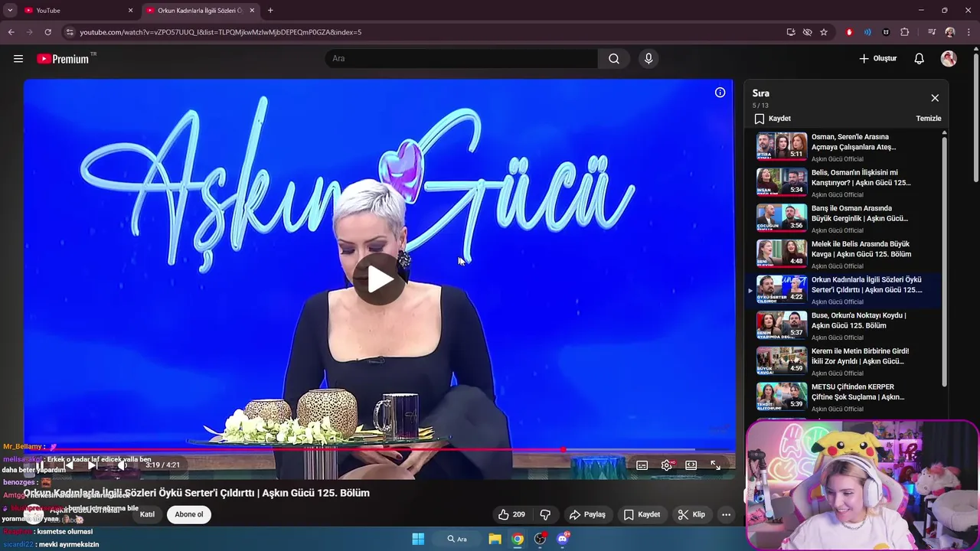View site information icon in address bar
The width and height of the screenshot is (980, 551).
pos(70,32)
